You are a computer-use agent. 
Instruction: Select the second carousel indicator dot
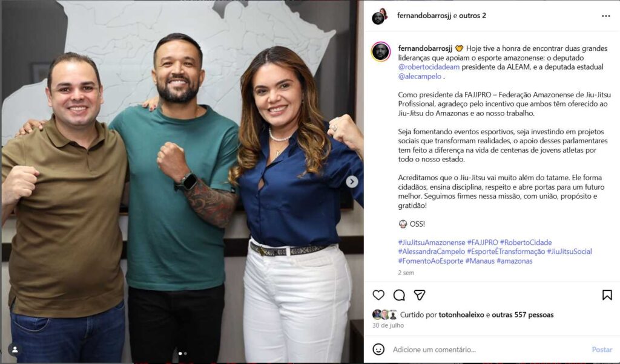coord(185,354)
